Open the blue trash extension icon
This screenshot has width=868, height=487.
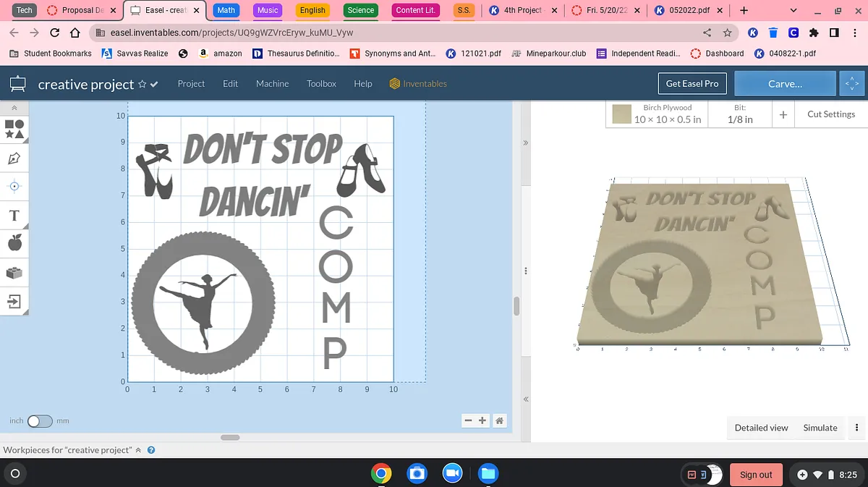(x=773, y=33)
